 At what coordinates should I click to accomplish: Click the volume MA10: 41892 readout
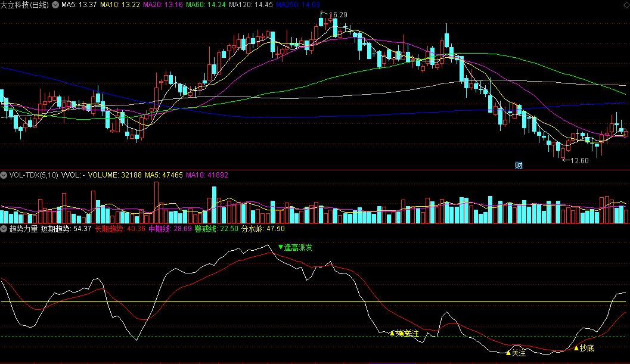coord(207,175)
